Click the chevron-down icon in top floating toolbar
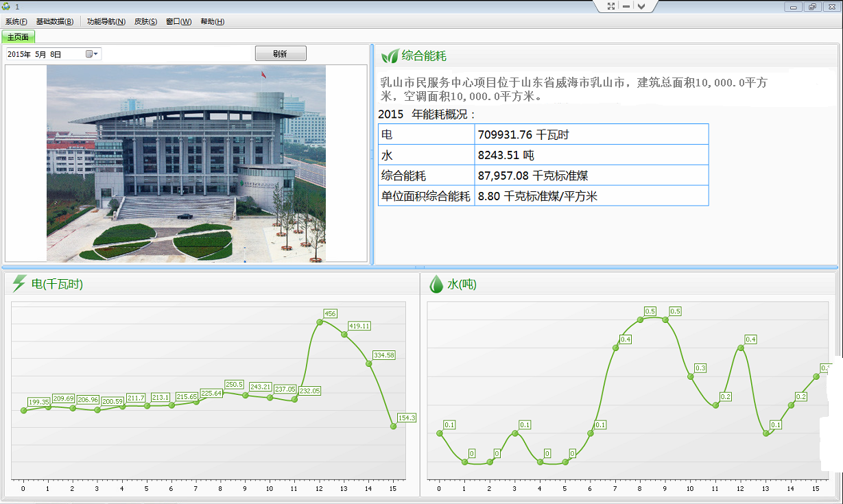This screenshot has width=843, height=504. click(641, 6)
